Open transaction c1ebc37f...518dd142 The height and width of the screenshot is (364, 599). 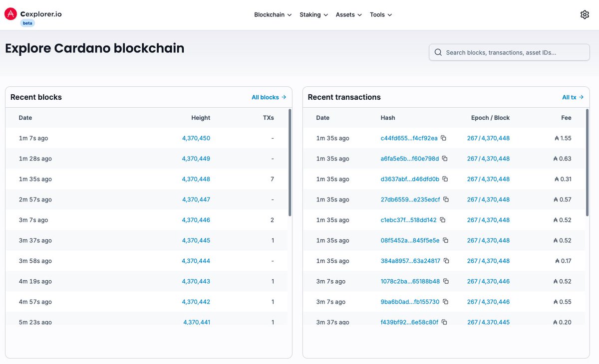(x=408, y=220)
